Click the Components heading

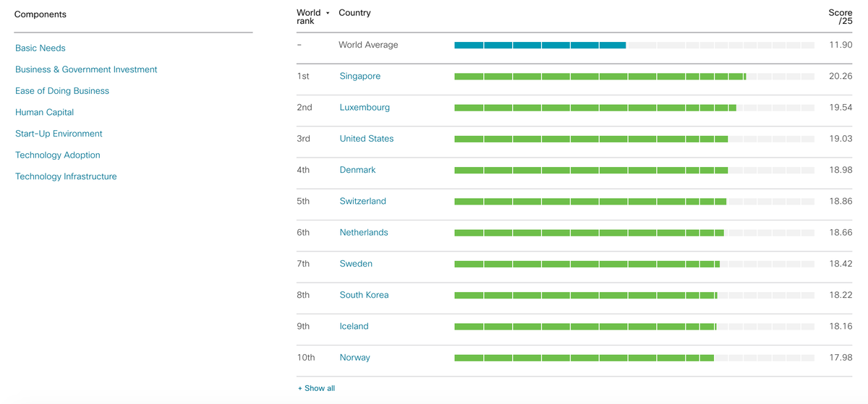pos(41,14)
